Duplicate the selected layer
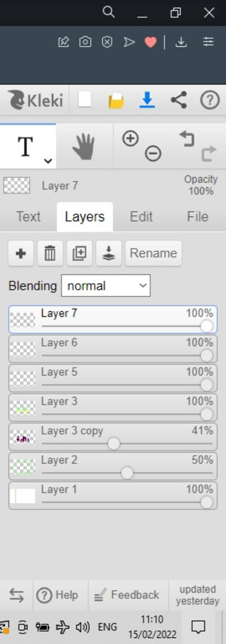 tap(79, 253)
